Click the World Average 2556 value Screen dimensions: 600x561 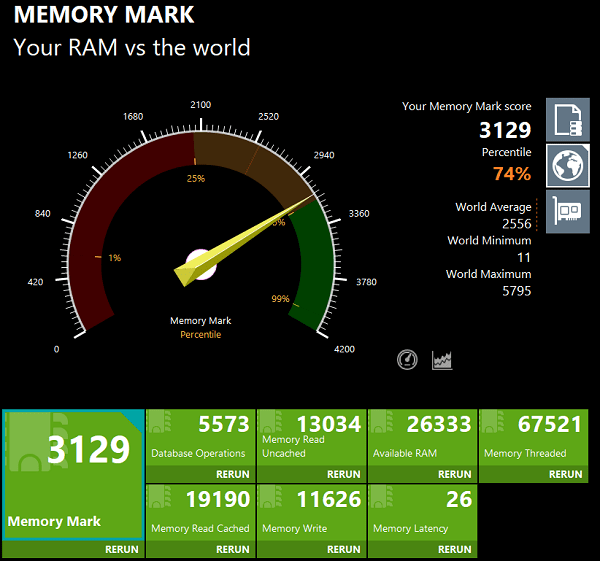coord(517,223)
